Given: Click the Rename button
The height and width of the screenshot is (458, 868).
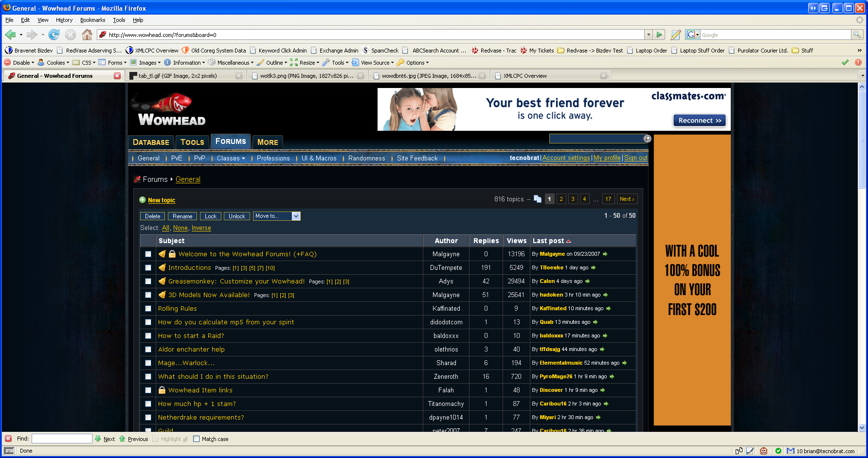Looking at the screenshot, I should pyautogui.click(x=182, y=216).
